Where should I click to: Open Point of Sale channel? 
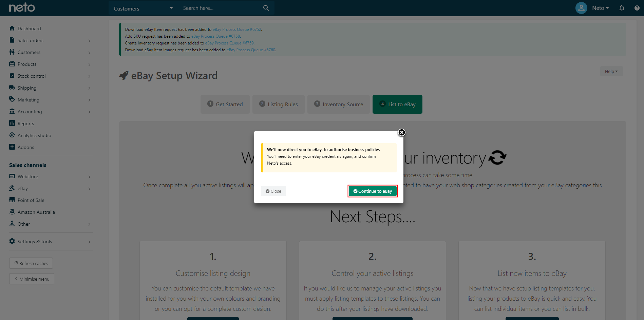pyautogui.click(x=31, y=200)
